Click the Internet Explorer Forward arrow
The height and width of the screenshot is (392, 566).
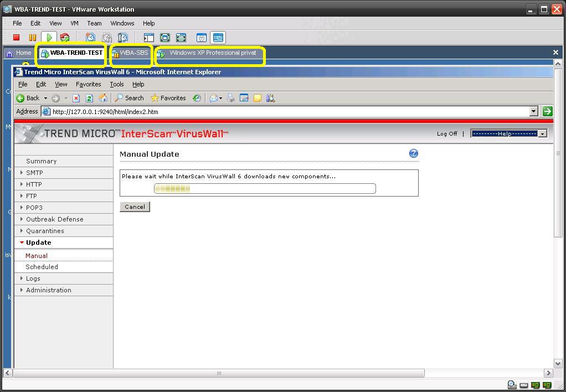(55, 98)
